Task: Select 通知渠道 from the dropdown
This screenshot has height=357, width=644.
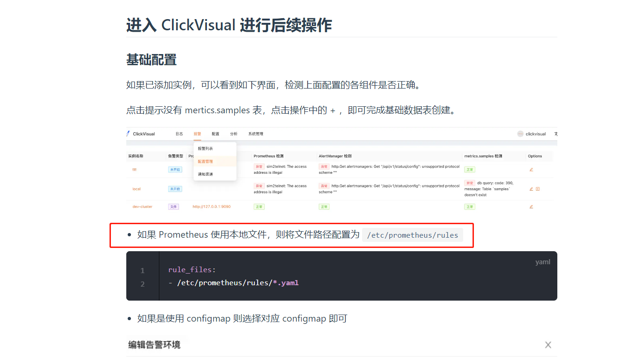Action: pos(206,174)
